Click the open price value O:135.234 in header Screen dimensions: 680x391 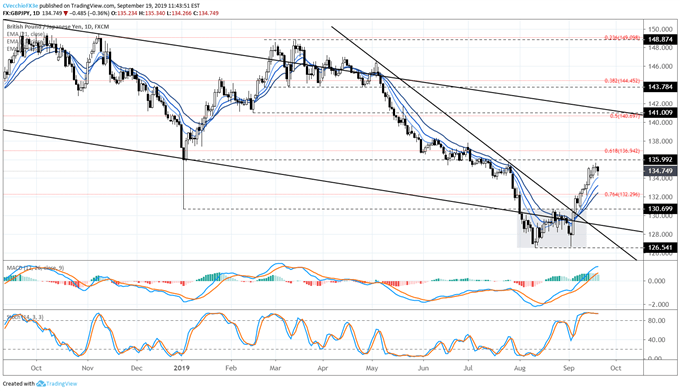124,13
